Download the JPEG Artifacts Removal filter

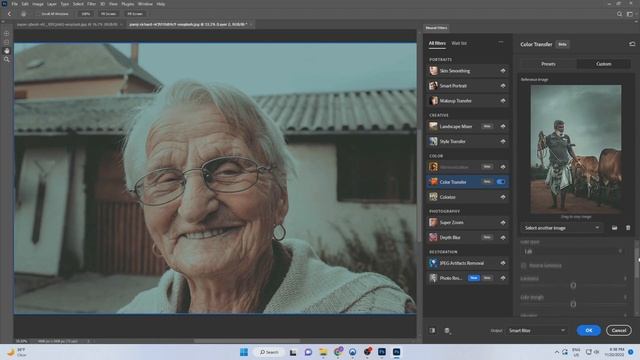[x=503, y=263]
